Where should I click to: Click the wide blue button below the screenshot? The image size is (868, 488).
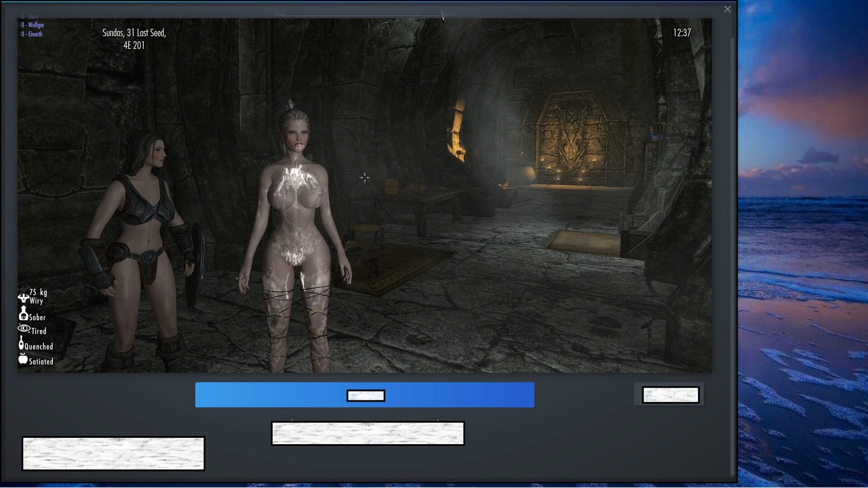click(x=364, y=395)
